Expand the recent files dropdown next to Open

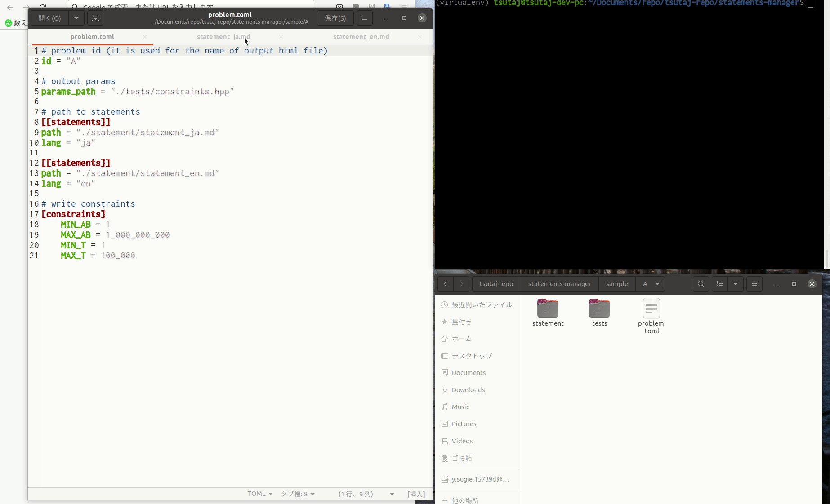pyautogui.click(x=76, y=18)
